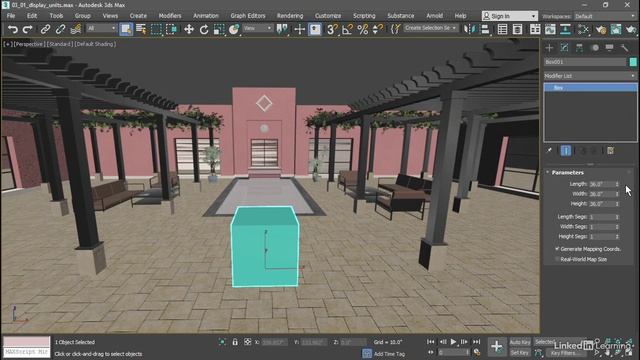Open the Material Editor icon
Image resolution: width=640 pixels, height=360 pixels.
click(x=584, y=29)
